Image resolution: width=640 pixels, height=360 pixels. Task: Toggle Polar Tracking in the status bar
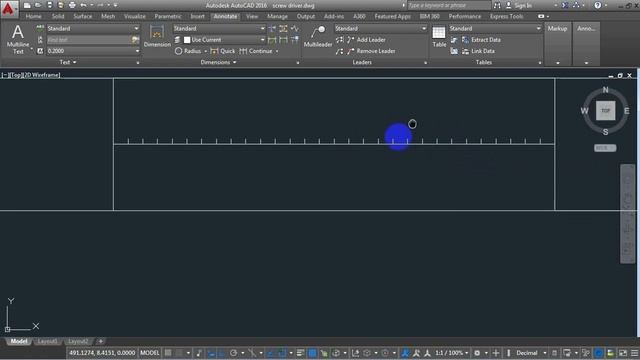pyautogui.click(x=233, y=353)
